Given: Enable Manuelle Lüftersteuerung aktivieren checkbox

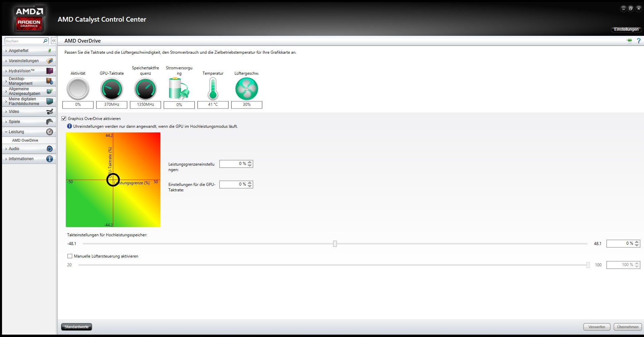Looking at the screenshot, I should (x=70, y=256).
